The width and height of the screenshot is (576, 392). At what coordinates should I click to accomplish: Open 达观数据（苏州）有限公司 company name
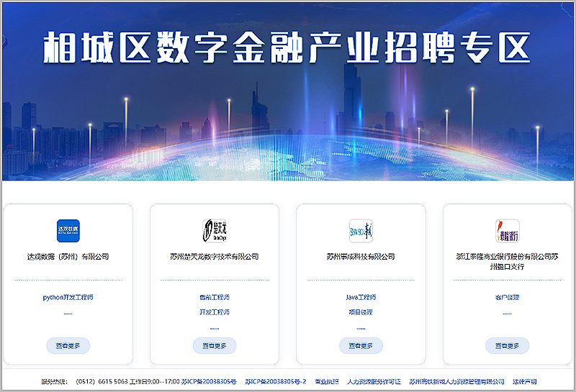[68, 257]
